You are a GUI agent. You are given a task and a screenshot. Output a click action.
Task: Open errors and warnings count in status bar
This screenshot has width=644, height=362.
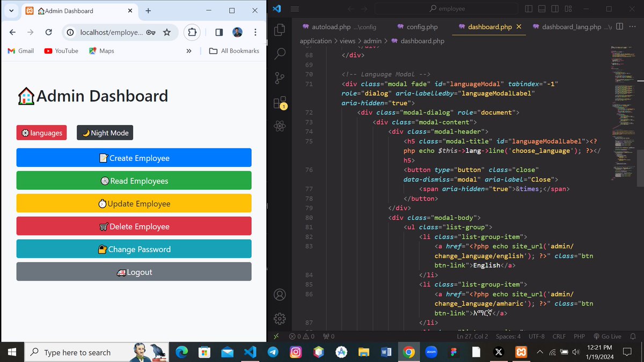pyautogui.click(x=302, y=336)
